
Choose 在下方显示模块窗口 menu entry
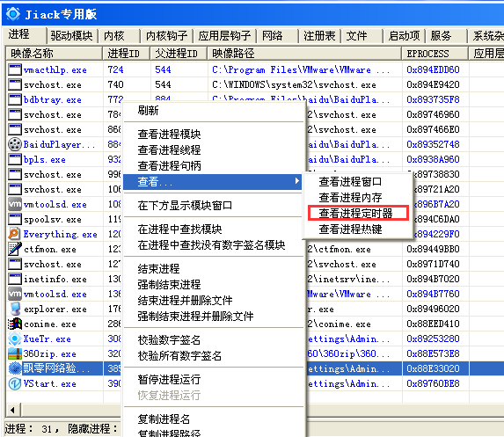point(214,206)
